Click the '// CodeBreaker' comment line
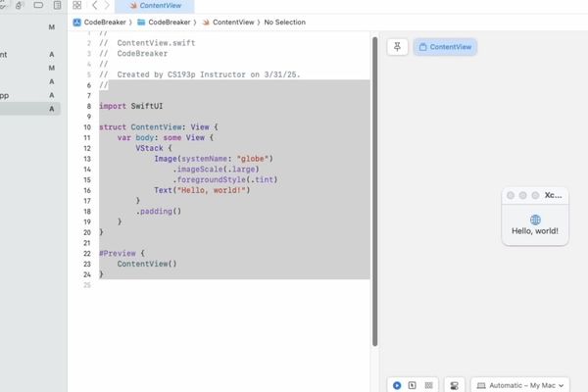This screenshot has height=392, width=588. point(133,54)
